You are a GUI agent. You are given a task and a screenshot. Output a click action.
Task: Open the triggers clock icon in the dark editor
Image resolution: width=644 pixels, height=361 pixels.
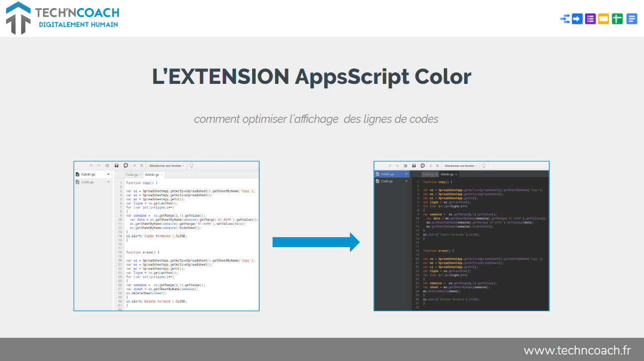pos(422,165)
